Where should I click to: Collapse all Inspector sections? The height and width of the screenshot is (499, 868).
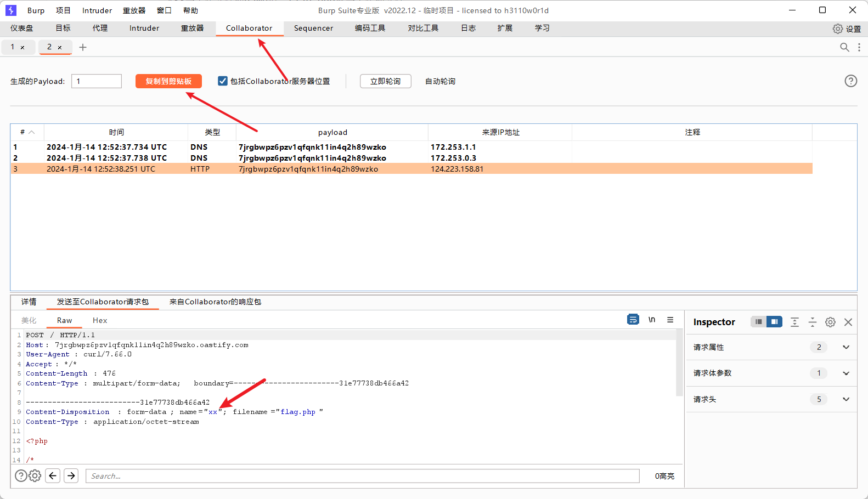tap(813, 322)
